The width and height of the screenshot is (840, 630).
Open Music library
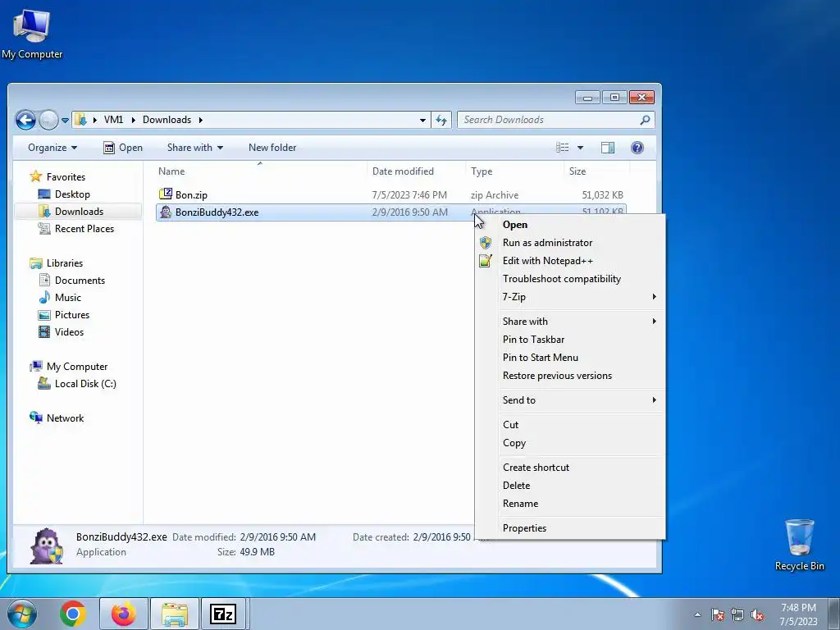pos(60,297)
